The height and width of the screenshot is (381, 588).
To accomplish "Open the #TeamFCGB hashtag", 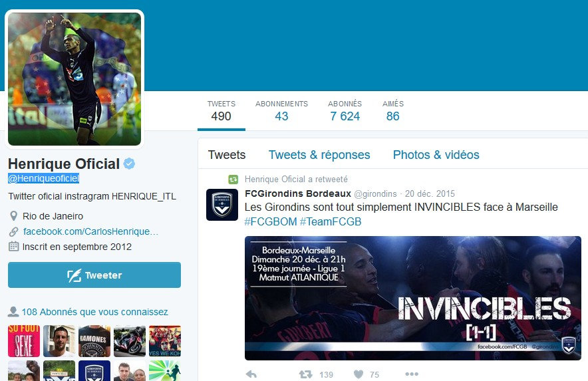I will coord(331,221).
